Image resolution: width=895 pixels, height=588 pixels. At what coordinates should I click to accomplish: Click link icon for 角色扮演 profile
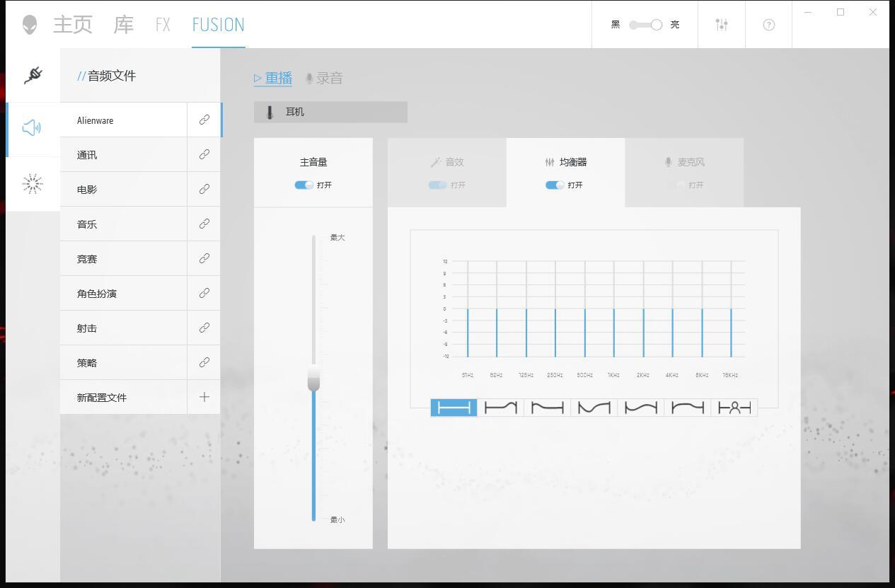coord(204,293)
